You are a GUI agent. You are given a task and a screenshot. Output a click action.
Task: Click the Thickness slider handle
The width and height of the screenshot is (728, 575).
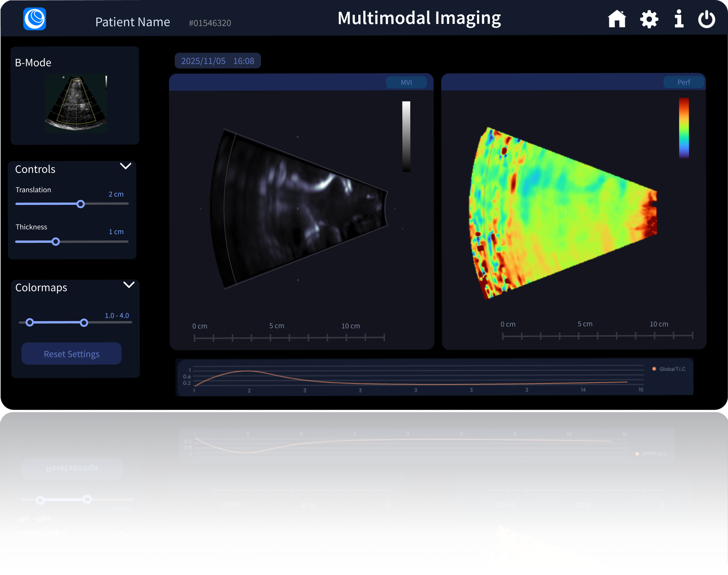[56, 242]
